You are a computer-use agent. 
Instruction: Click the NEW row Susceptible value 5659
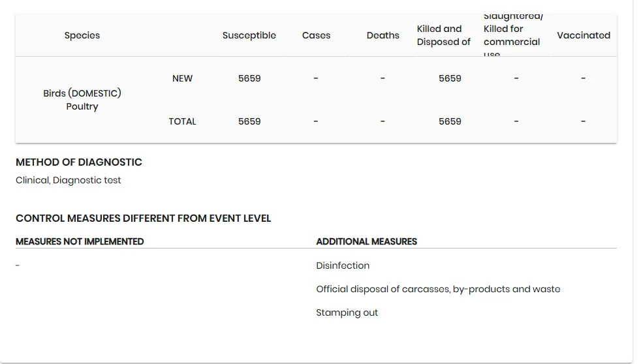pyautogui.click(x=249, y=78)
